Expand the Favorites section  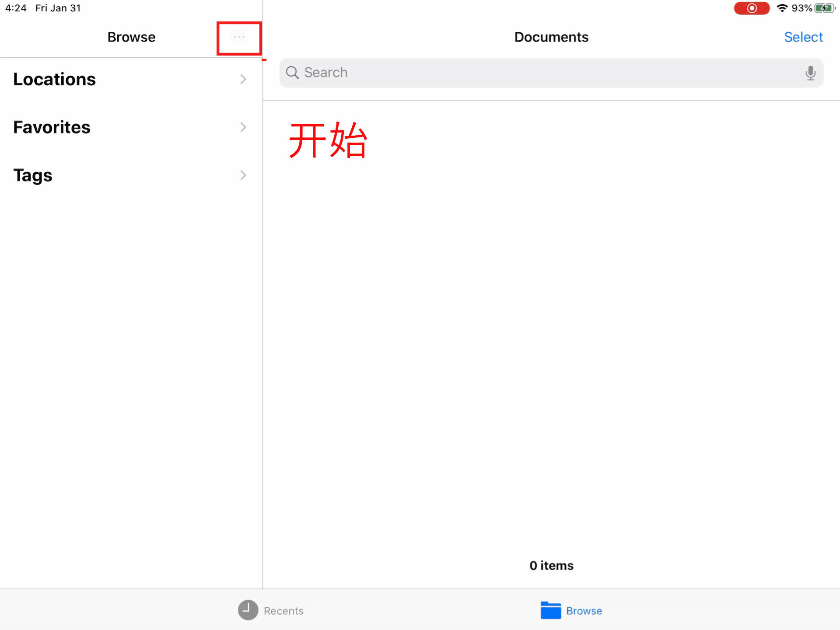point(243,127)
